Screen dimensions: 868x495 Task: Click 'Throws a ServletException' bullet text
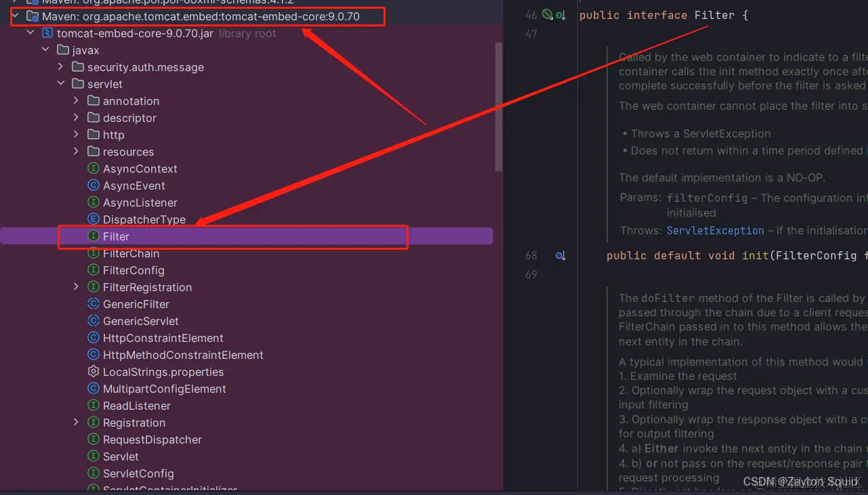pos(701,133)
